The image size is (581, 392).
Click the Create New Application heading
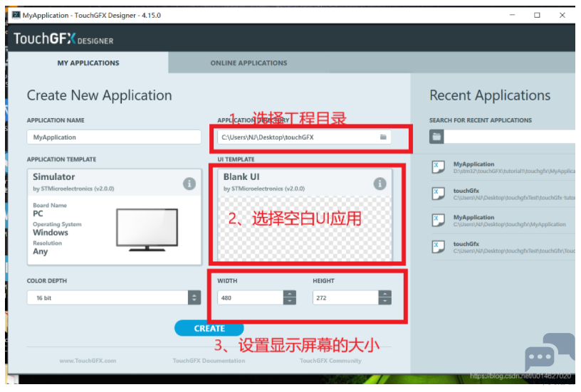coord(99,95)
